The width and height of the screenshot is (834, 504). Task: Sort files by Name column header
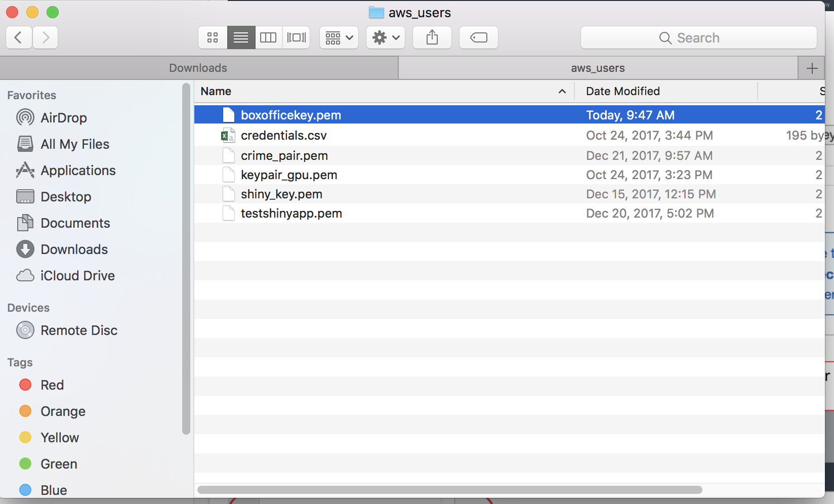(x=216, y=92)
